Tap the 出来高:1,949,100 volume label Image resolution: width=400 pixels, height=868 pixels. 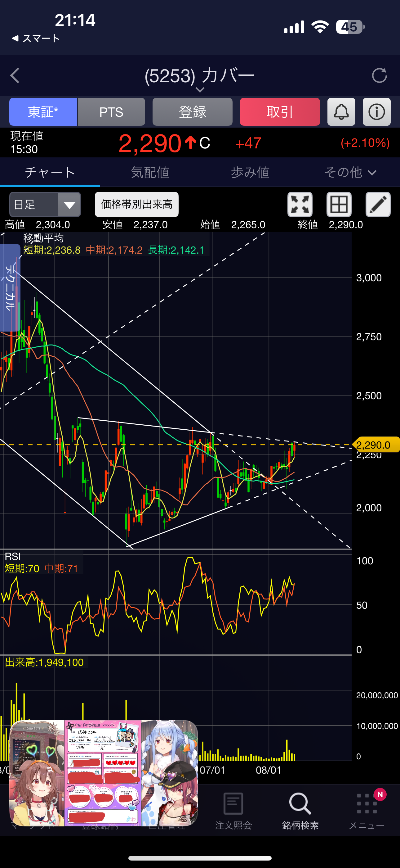coord(44,662)
